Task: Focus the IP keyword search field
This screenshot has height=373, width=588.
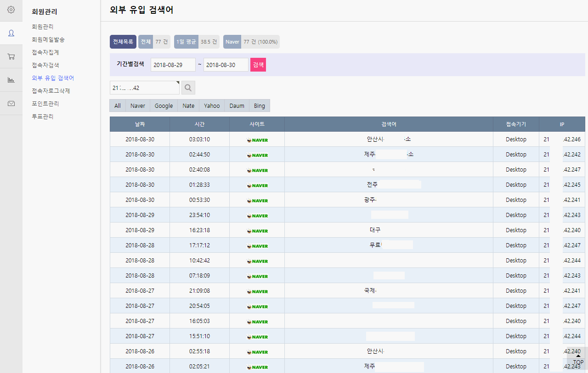Action: tap(144, 88)
